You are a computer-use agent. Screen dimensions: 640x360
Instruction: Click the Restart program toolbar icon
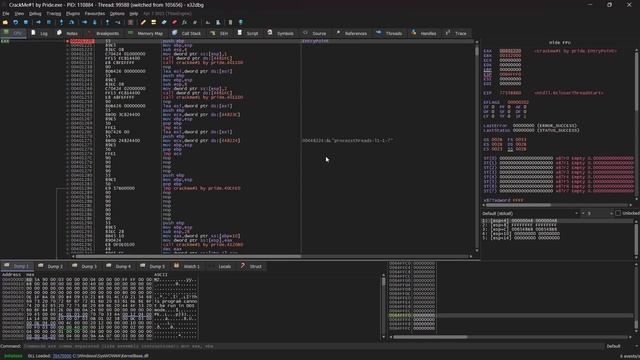[x=16, y=22]
